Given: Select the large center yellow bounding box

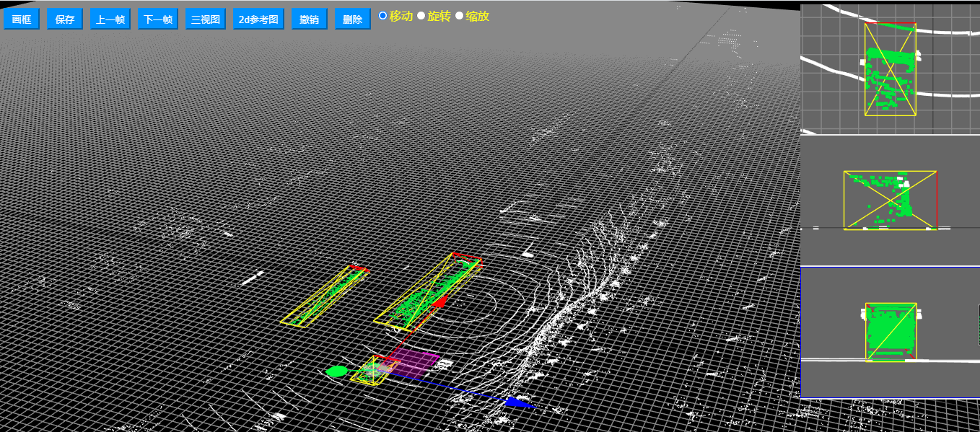Looking at the screenshot, I should (x=426, y=294).
